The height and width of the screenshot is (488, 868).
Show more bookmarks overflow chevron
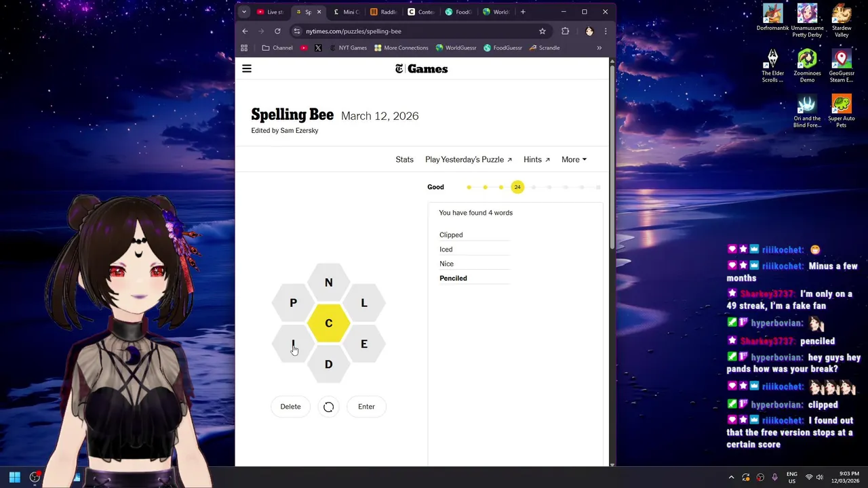tap(599, 48)
